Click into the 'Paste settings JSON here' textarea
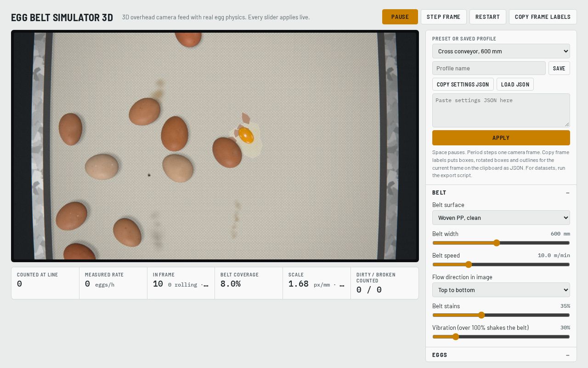 501,110
